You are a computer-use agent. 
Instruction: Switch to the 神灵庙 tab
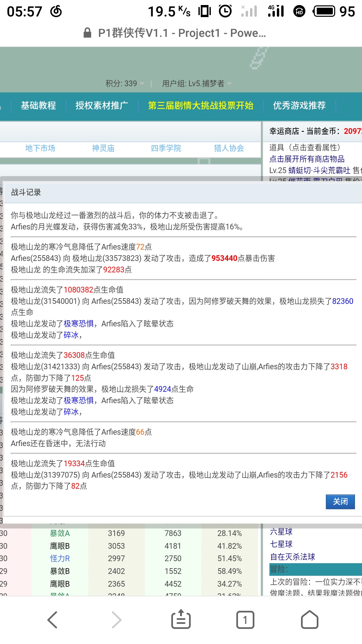point(103,148)
